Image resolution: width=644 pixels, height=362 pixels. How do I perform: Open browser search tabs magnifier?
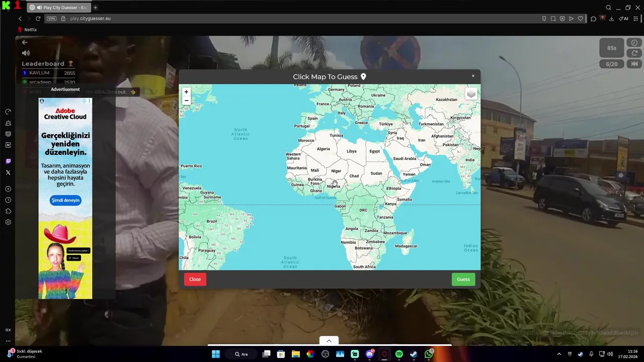[x=608, y=8]
